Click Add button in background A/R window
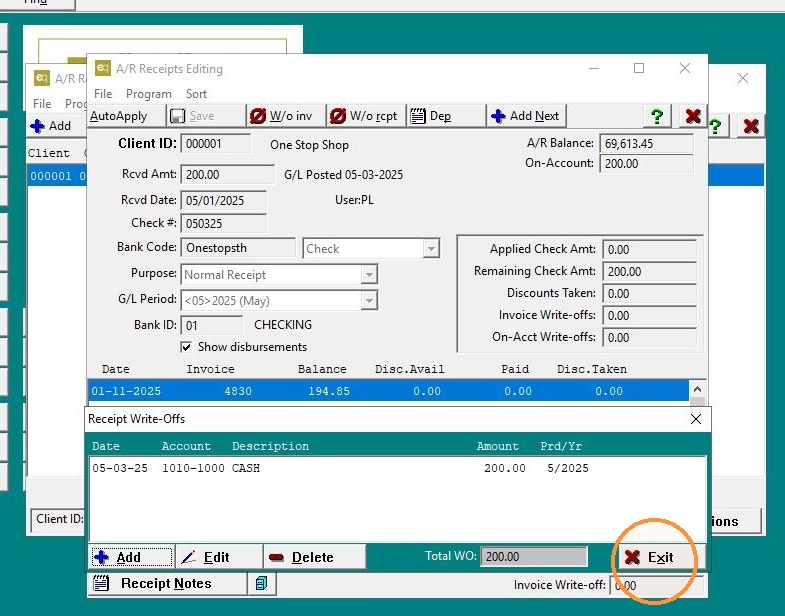Screen dimensions: 785x616 pyautogui.click(x=56, y=126)
